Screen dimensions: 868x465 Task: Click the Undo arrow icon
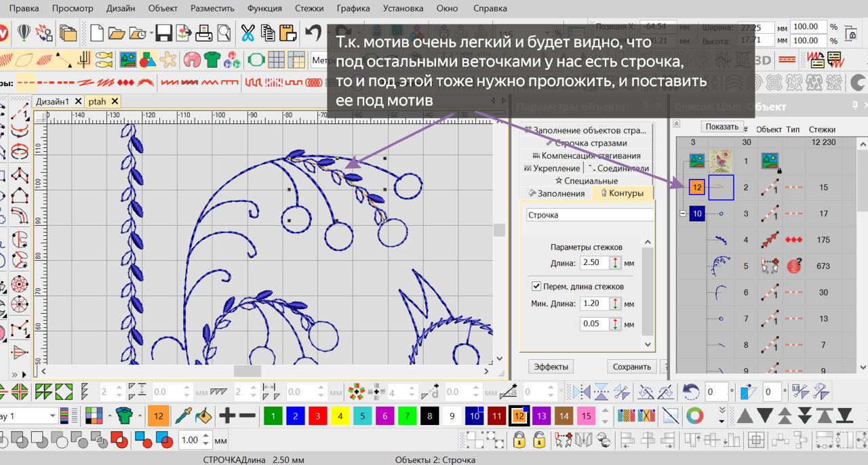click(x=313, y=33)
